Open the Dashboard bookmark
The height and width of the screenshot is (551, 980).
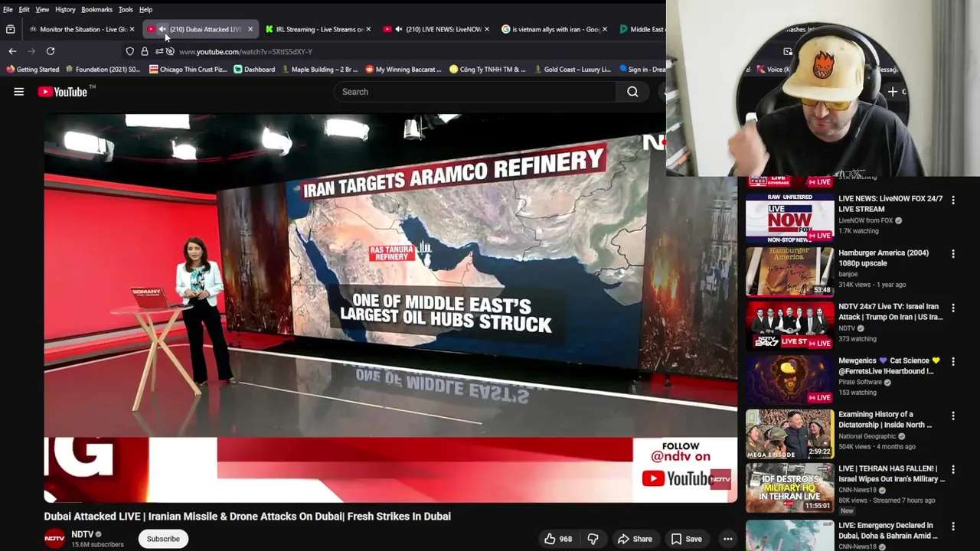254,70
